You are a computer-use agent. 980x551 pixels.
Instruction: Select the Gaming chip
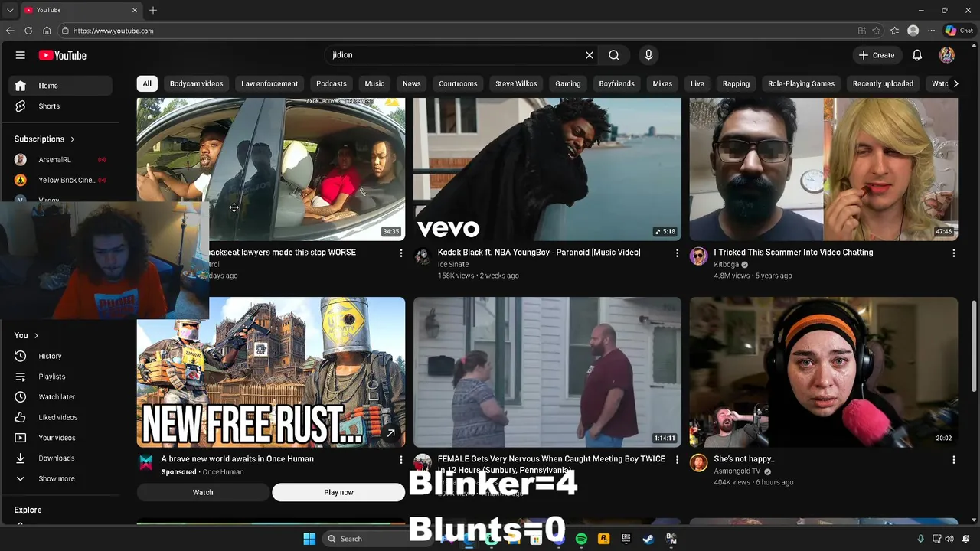click(568, 83)
